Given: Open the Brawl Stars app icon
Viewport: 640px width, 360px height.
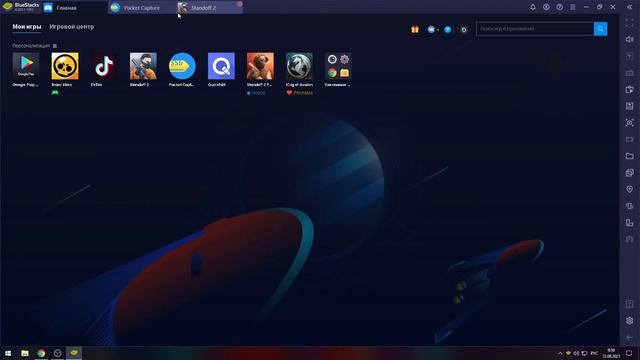Looking at the screenshot, I should (65, 66).
